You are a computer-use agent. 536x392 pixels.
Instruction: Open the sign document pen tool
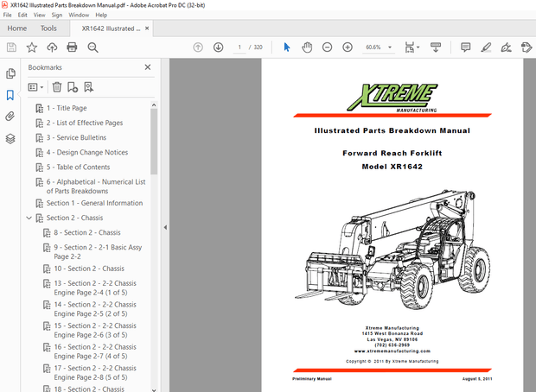(x=506, y=47)
